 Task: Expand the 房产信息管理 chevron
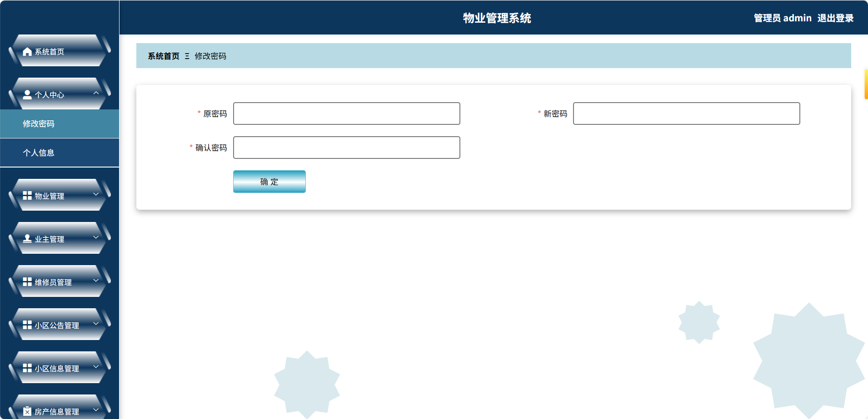click(96, 409)
